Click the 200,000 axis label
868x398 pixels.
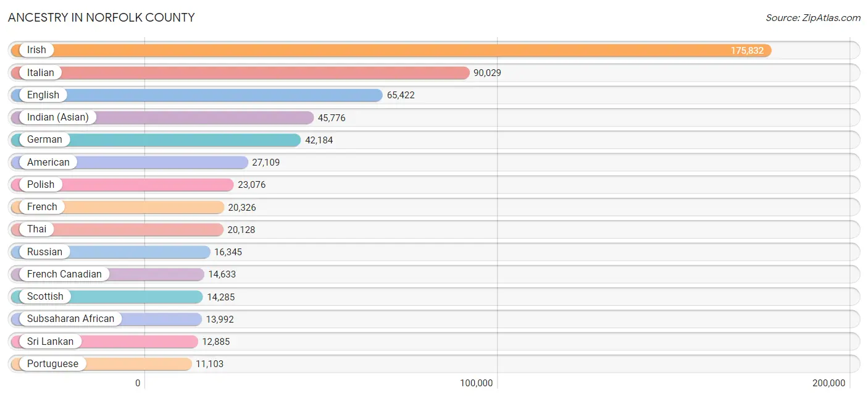pyautogui.click(x=828, y=383)
